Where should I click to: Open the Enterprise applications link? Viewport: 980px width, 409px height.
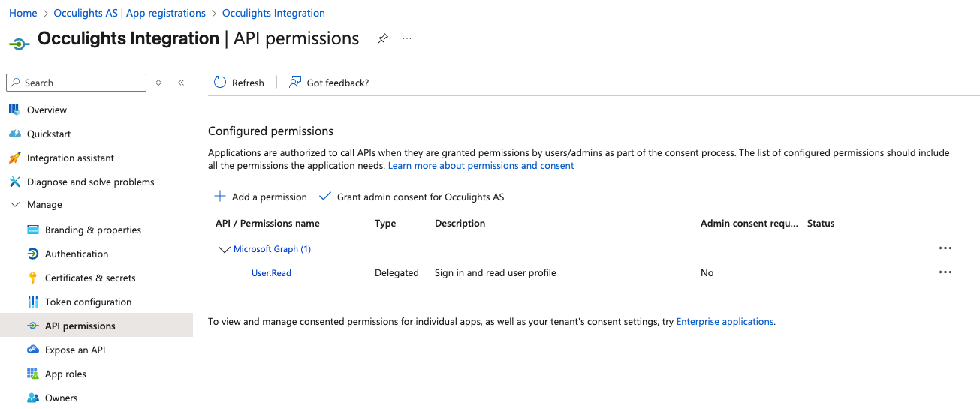725,321
